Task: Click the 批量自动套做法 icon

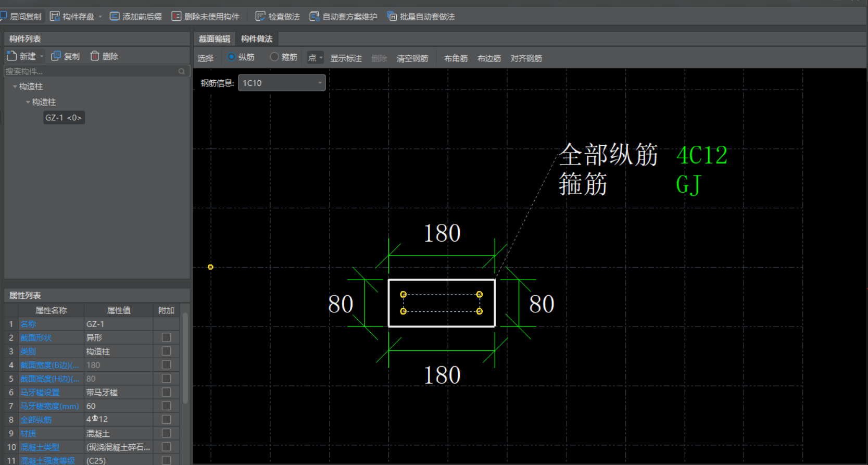Action: (392, 17)
